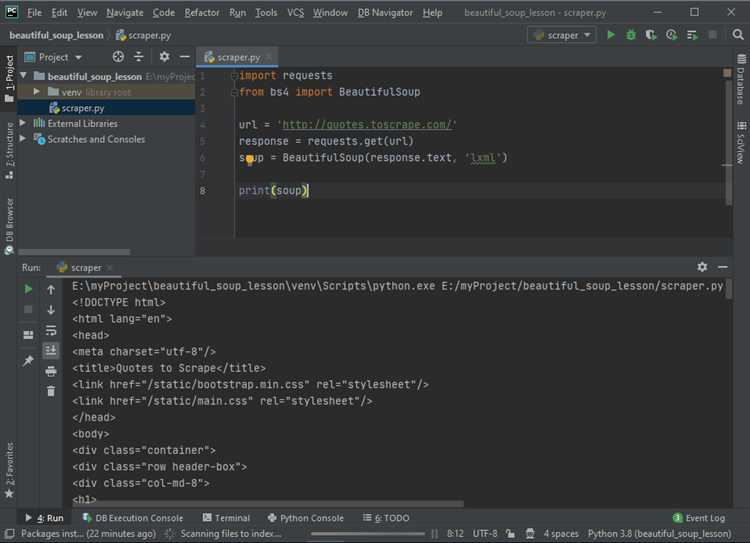Open the UTF-8 encoding selector

[485, 533]
